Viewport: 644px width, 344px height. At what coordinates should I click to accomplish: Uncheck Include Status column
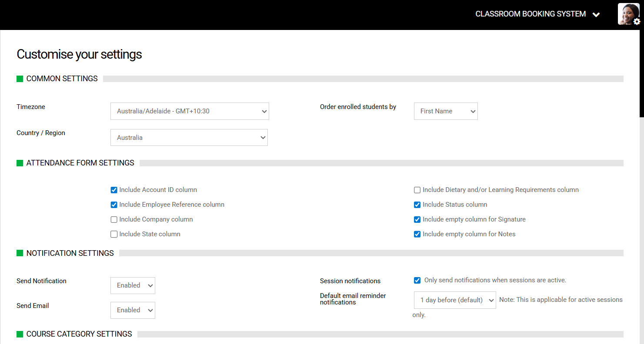point(417,205)
